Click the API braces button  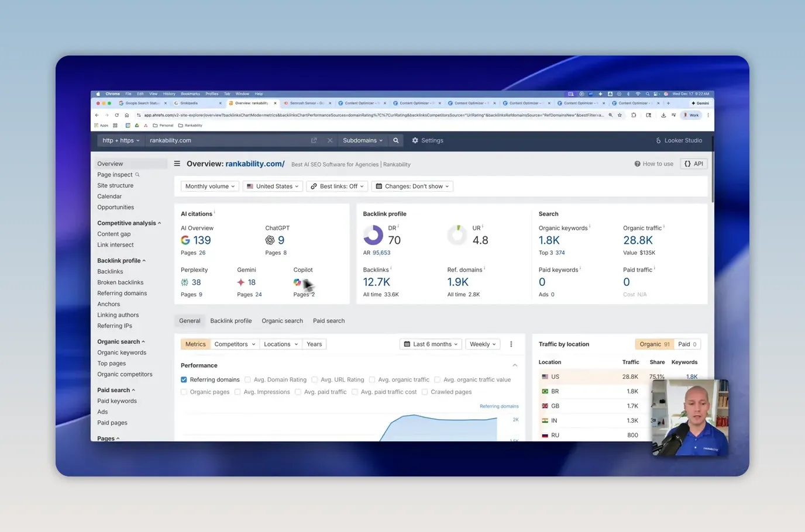(x=694, y=164)
